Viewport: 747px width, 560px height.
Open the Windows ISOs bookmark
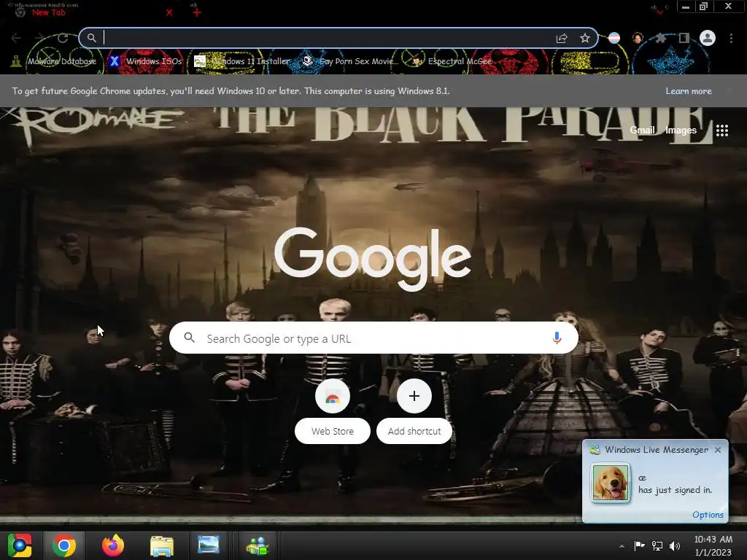(146, 61)
